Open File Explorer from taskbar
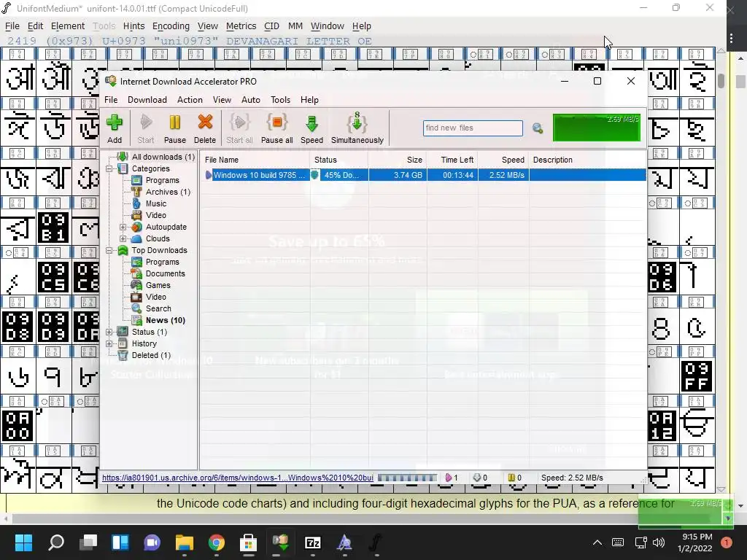Image resolution: width=747 pixels, height=560 pixels. (185, 542)
